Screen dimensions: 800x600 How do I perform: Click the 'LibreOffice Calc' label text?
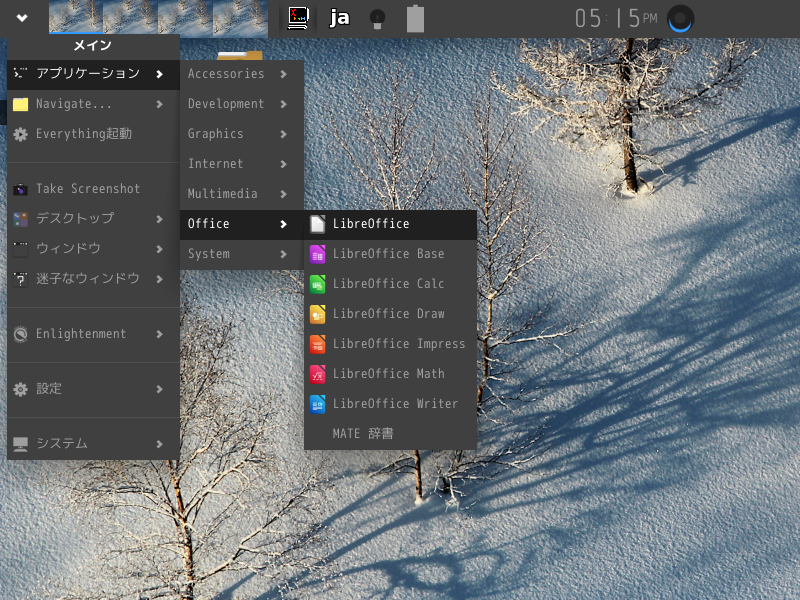pos(388,284)
